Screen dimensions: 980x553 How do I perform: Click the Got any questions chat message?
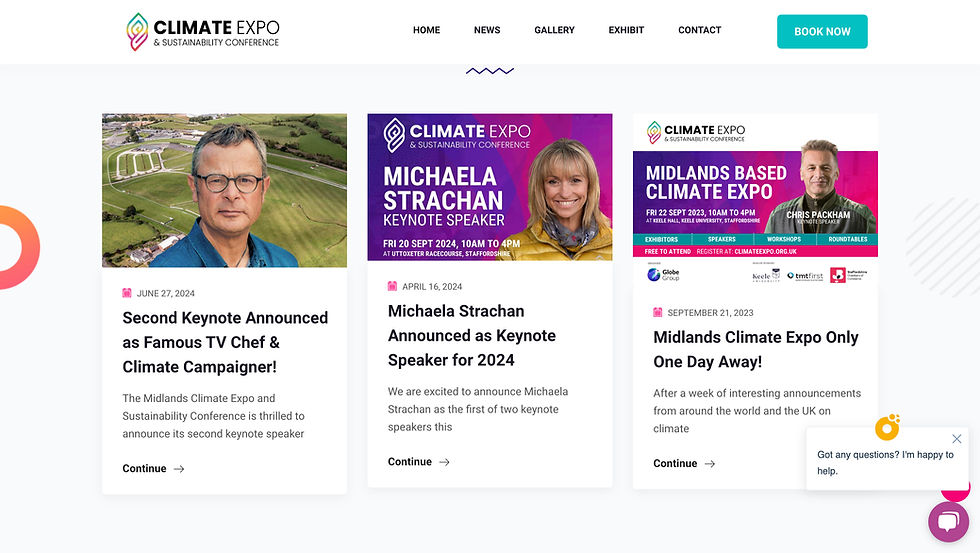click(x=885, y=462)
